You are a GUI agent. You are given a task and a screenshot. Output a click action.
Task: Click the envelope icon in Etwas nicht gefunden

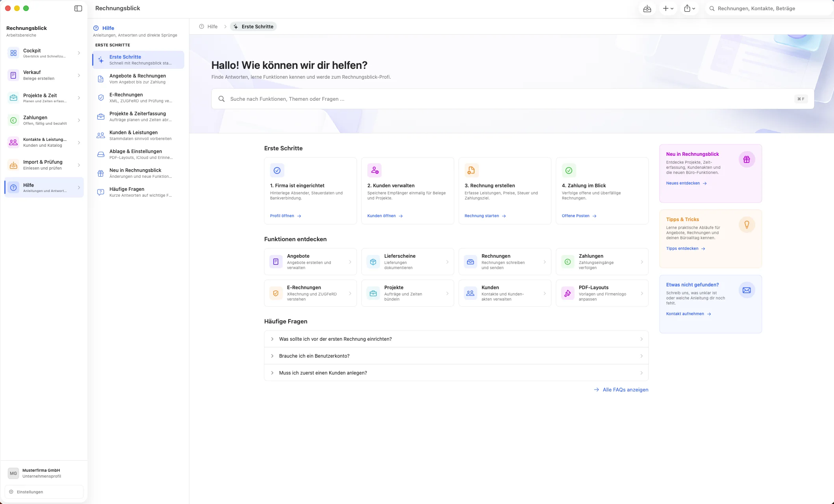747,290
